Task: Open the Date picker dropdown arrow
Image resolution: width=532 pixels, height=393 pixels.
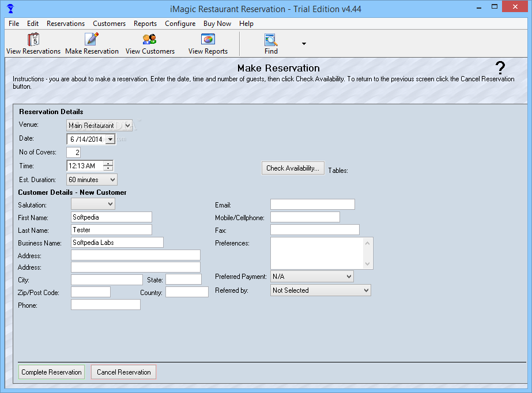Action: coord(110,139)
